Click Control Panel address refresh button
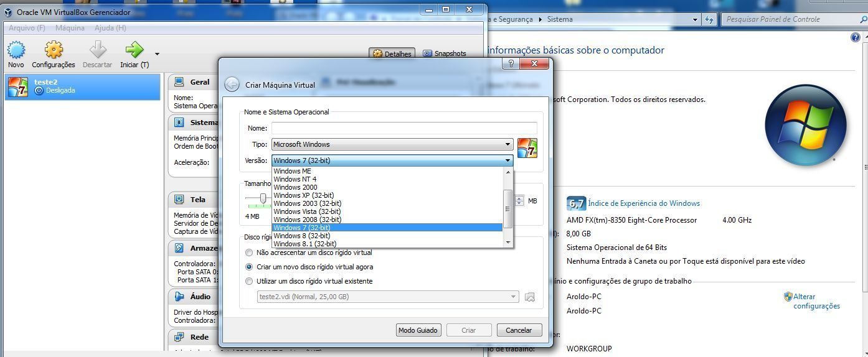The height and width of the screenshot is (357, 868). [x=710, y=19]
